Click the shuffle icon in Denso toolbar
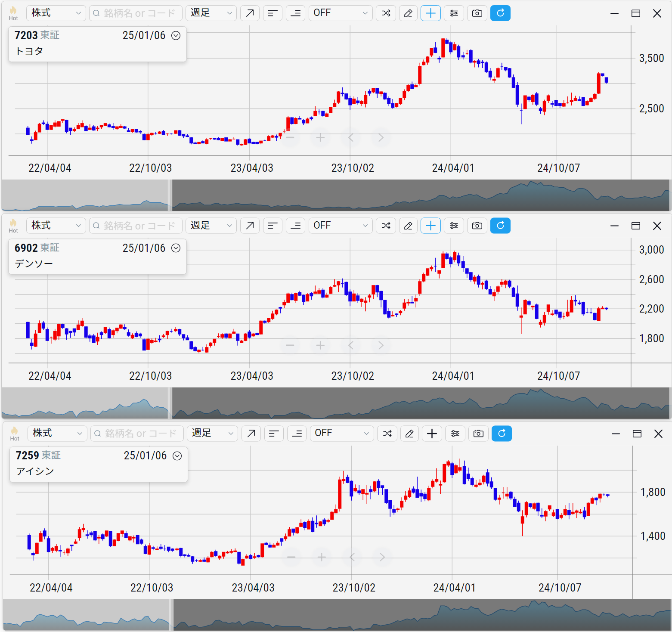This screenshot has height=632, width=672. click(386, 225)
